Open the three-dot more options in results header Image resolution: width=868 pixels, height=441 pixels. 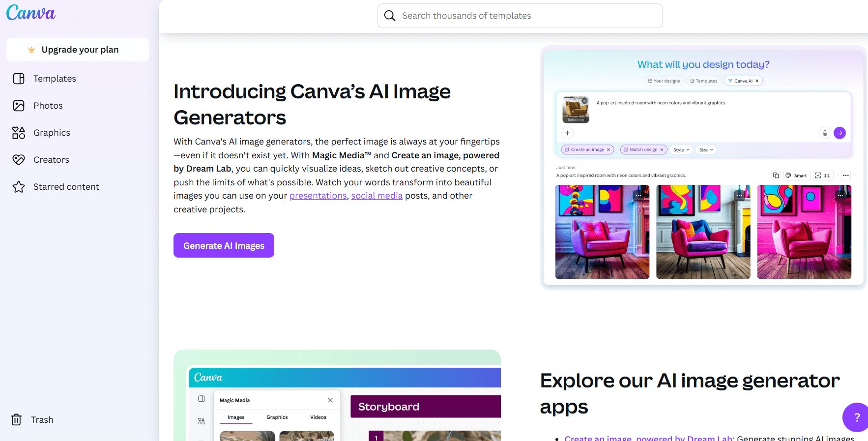[845, 176]
